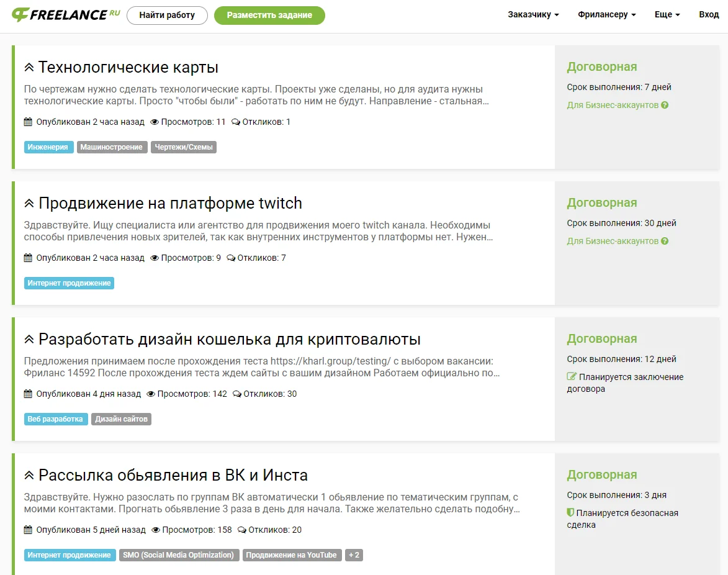Click the Найти работу button
The height and width of the screenshot is (575, 728).
[167, 16]
